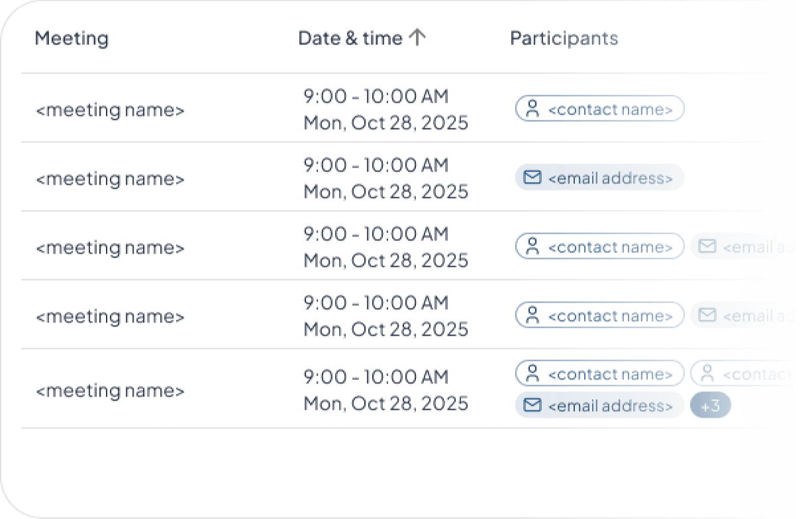
Task: Expand the +3 more participants badge
Action: [x=710, y=405]
